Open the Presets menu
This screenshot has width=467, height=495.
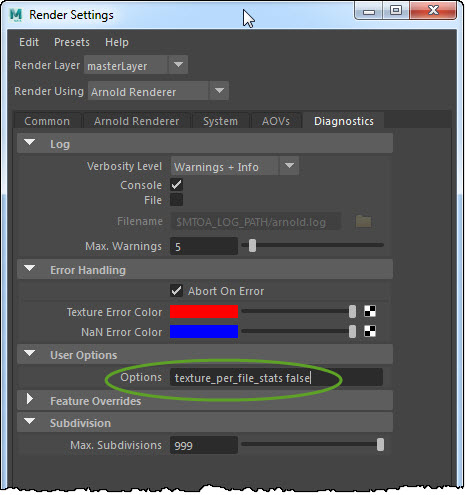(x=72, y=42)
